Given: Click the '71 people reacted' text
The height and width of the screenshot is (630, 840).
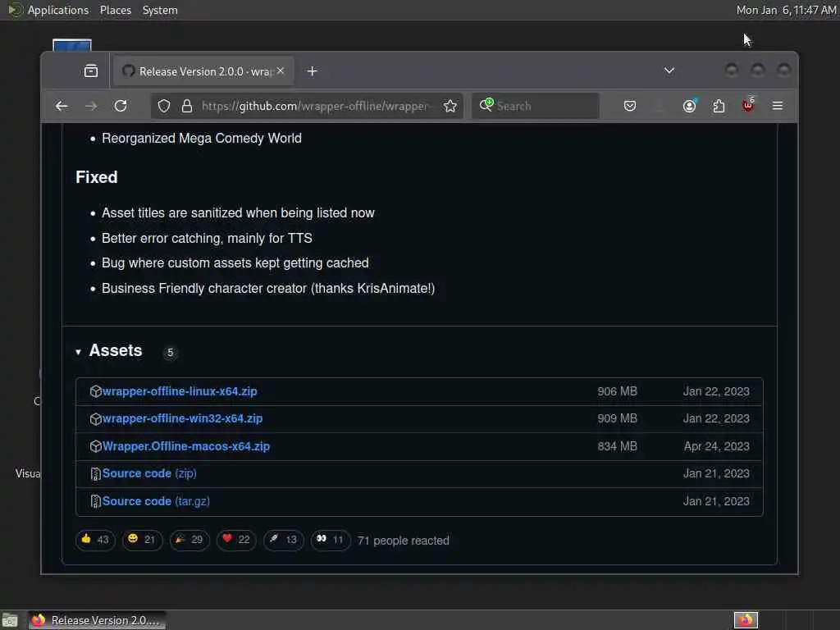Looking at the screenshot, I should click(x=404, y=541).
